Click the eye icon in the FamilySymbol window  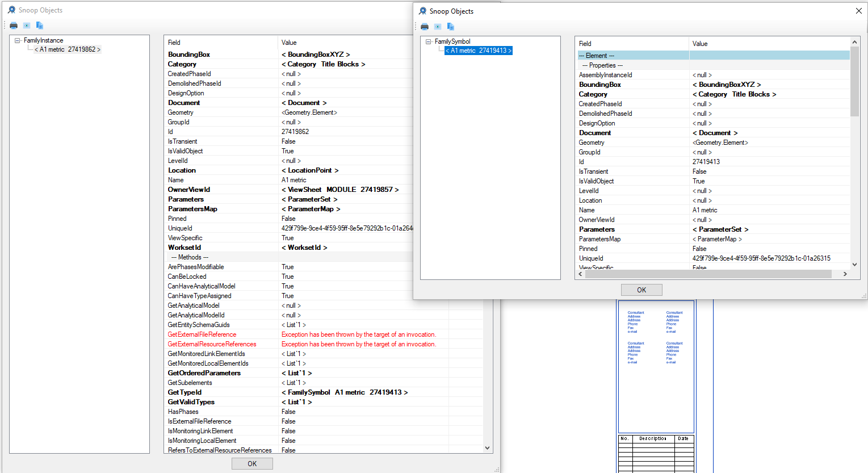coord(438,27)
